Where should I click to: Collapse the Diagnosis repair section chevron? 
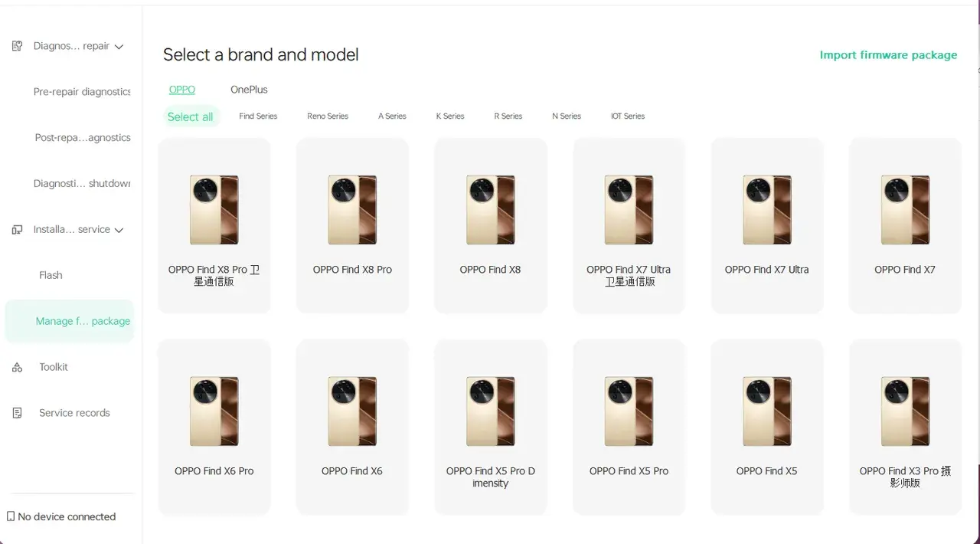coord(119,47)
